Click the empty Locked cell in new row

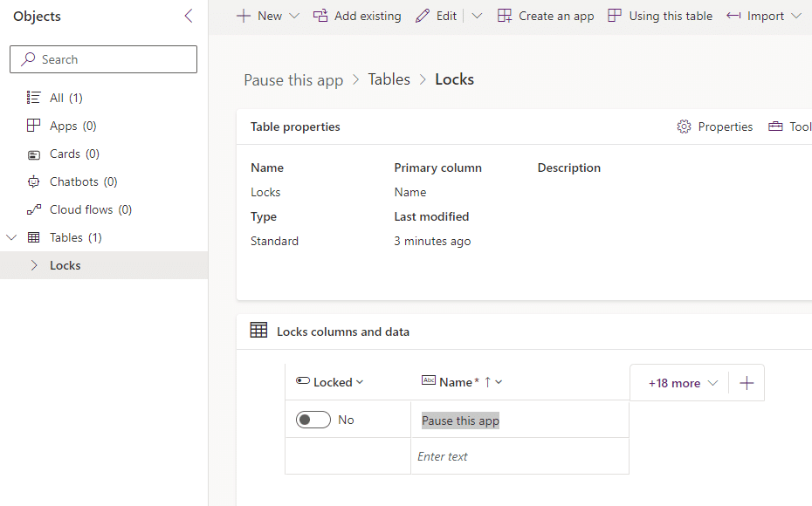348,456
